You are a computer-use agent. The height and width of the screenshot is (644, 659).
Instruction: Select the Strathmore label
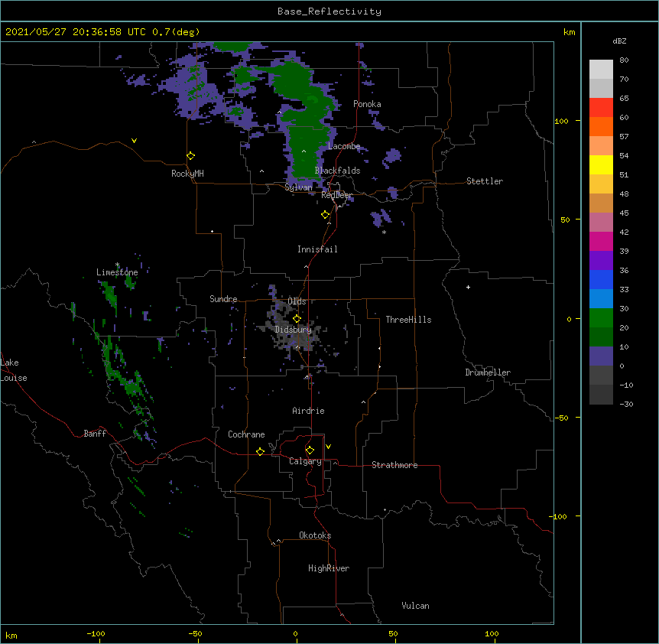coord(394,465)
